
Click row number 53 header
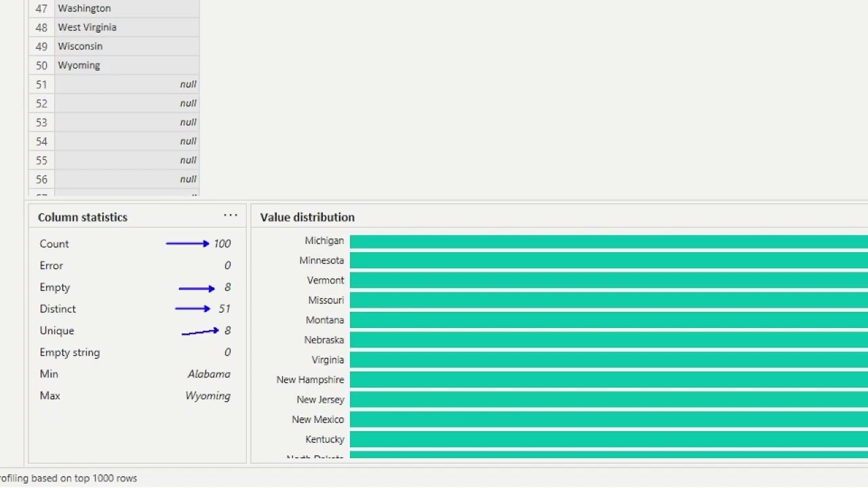[x=41, y=122]
